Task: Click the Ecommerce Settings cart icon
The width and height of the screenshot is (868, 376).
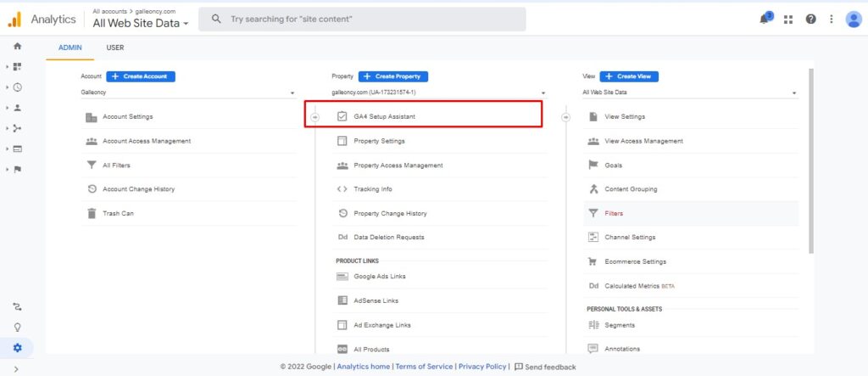Action: tap(593, 261)
